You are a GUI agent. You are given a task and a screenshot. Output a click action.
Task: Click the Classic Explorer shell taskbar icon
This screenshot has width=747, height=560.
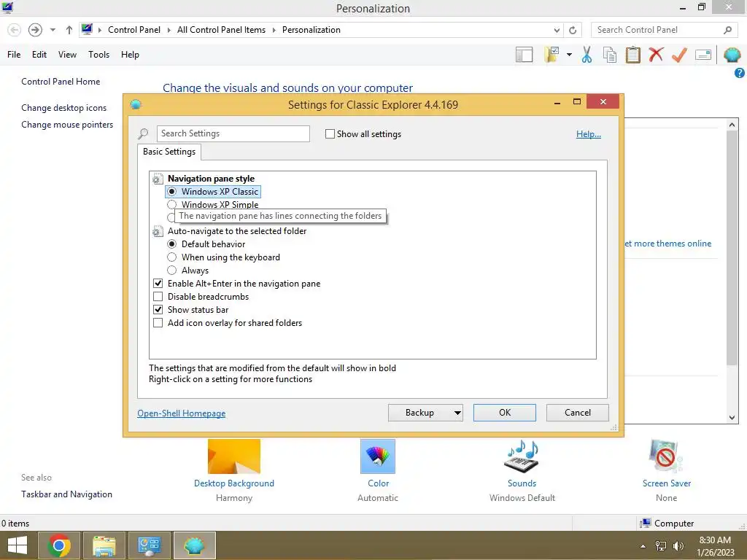(x=194, y=545)
